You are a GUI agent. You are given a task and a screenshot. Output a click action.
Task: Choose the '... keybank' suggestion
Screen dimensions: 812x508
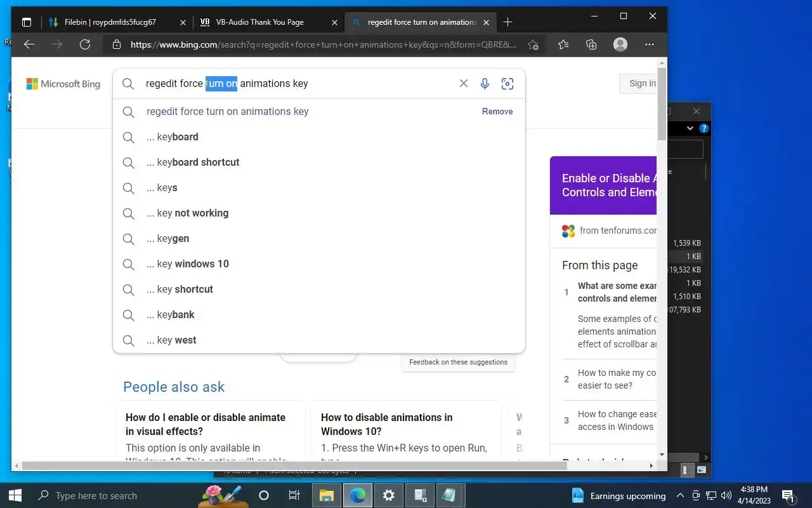319,314
